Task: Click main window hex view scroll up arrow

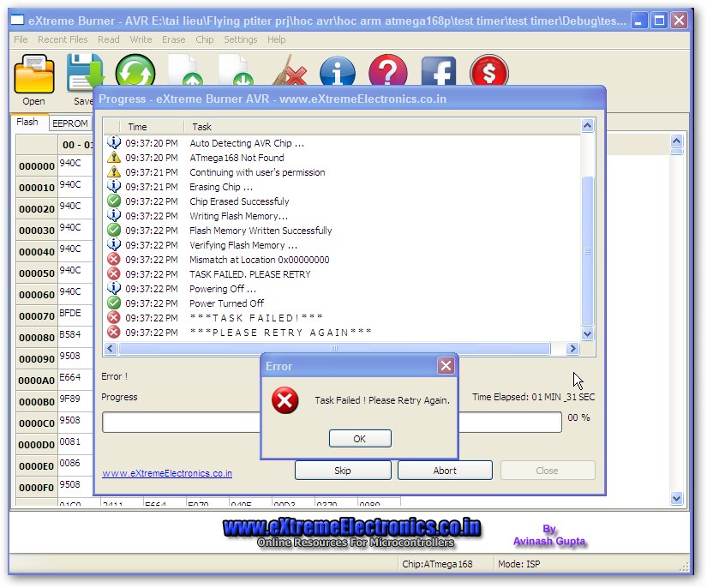Action: coord(676,141)
